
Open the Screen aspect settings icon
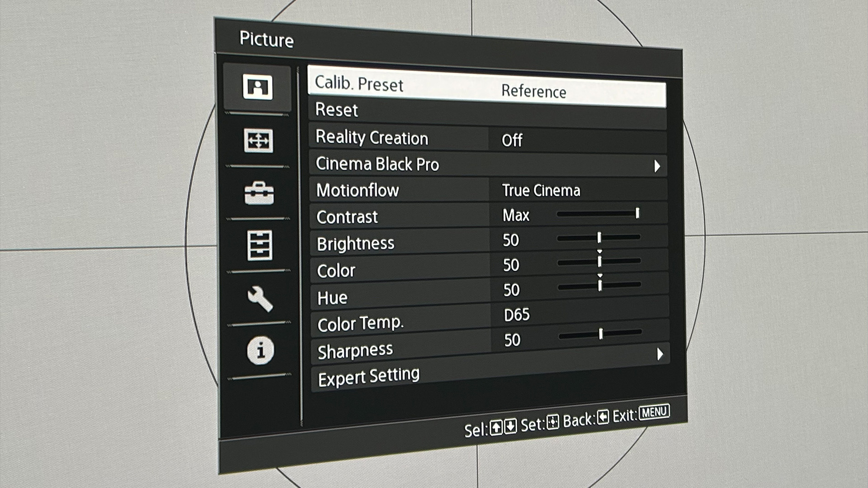pos(258,141)
